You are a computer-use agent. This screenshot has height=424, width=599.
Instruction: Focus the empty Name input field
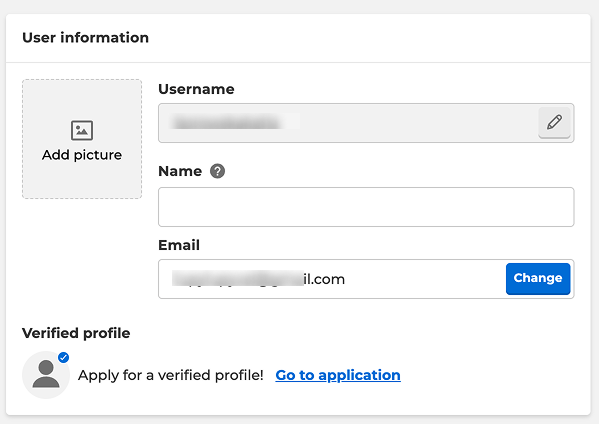[x=366, y=207]
